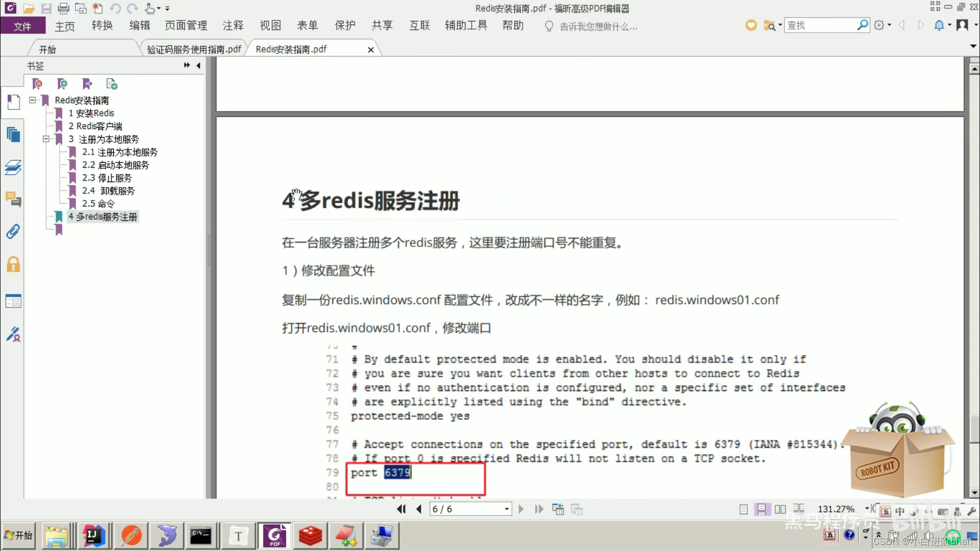Open the form fields sidebar icon

tap(13, 301)
